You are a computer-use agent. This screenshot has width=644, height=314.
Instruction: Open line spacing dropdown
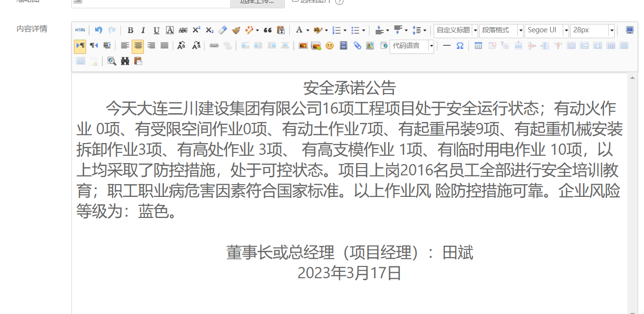[425, 30]
